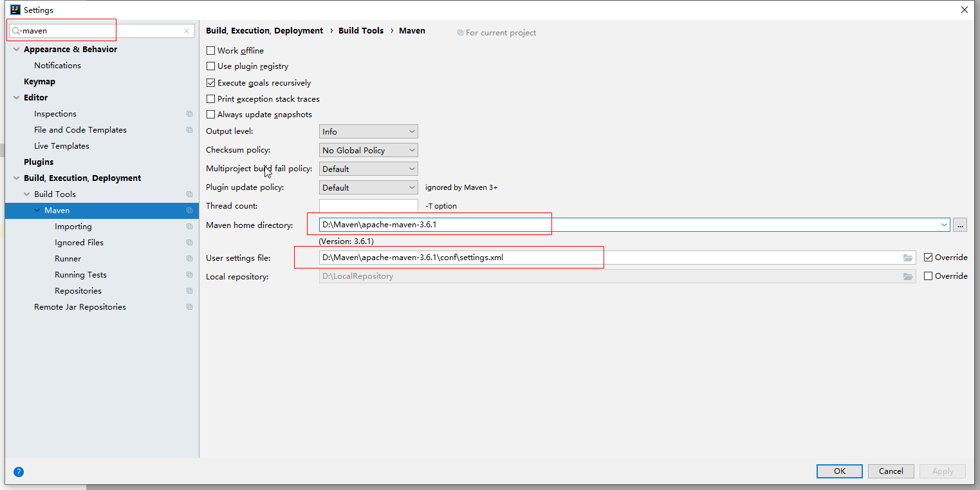980x490 pixels.
Task: Check Override for Local repository
Action: coord(928,276)
